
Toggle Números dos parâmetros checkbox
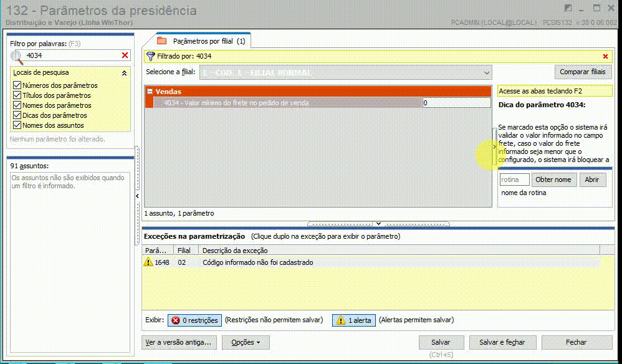17,85
